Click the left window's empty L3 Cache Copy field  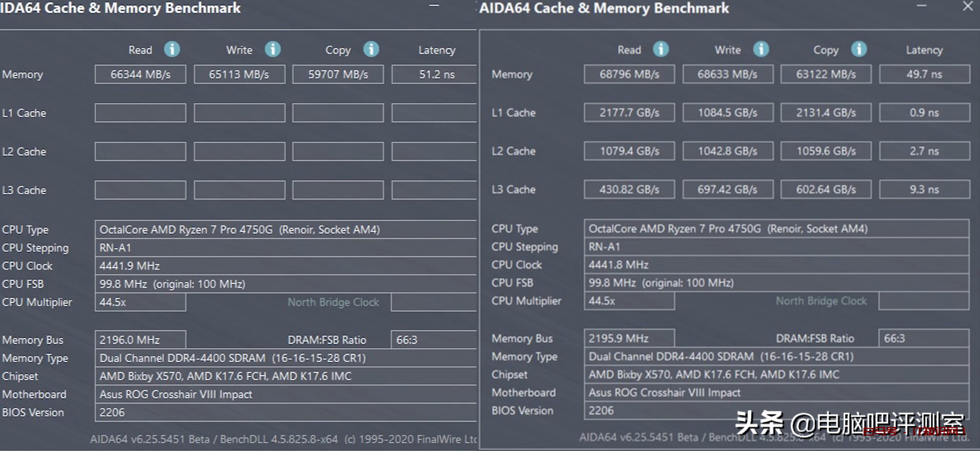click(338, 190)
